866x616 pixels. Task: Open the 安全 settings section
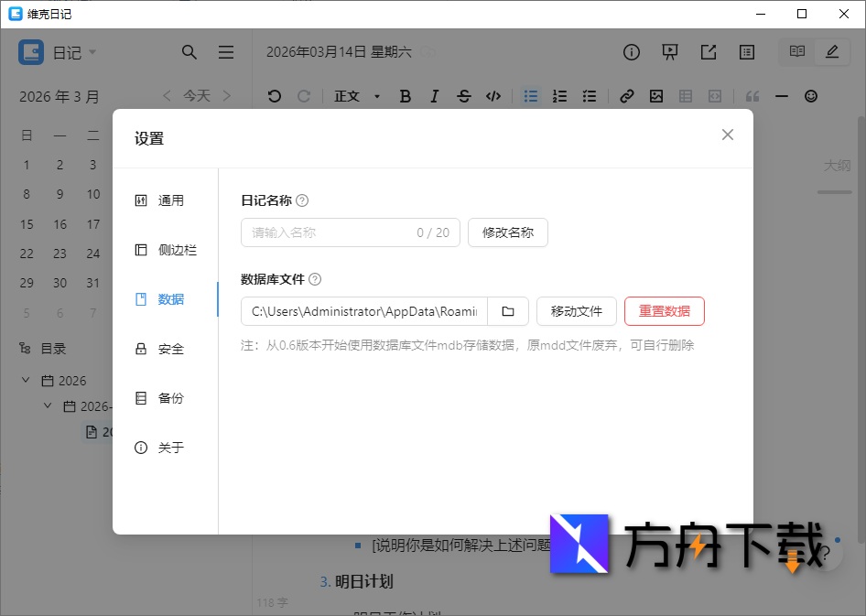[x=169, y=348]
